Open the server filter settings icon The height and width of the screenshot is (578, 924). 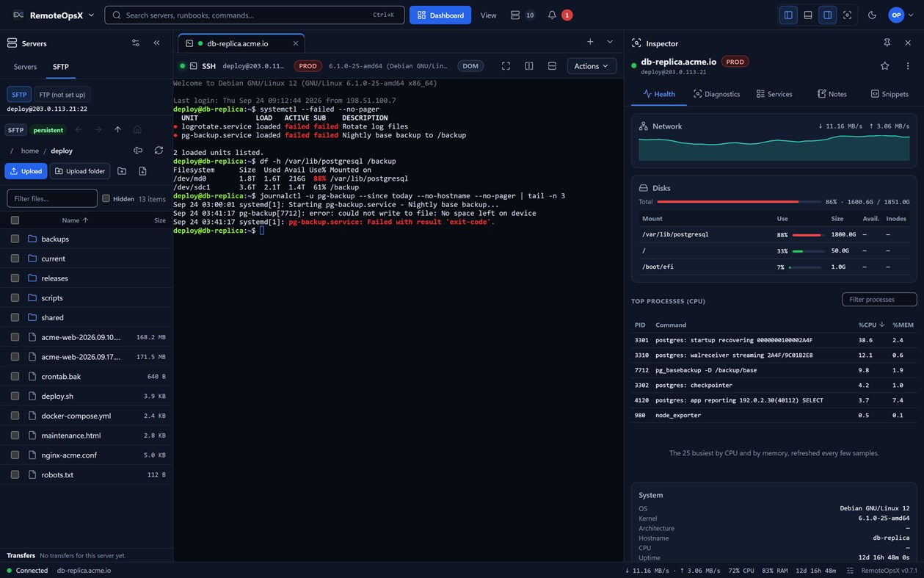135,43
